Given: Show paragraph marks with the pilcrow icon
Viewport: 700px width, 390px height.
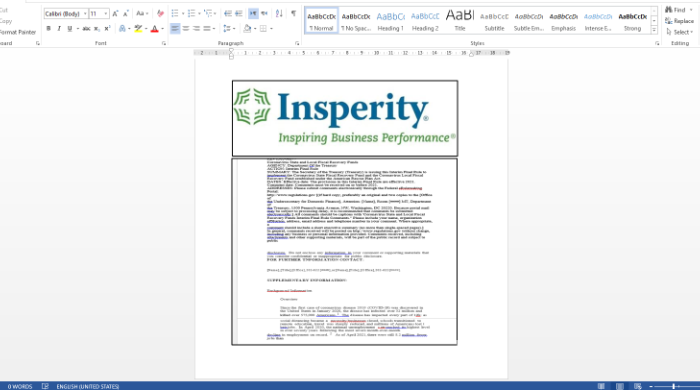Looking at the screenshot, I should (x=293, y=14).
